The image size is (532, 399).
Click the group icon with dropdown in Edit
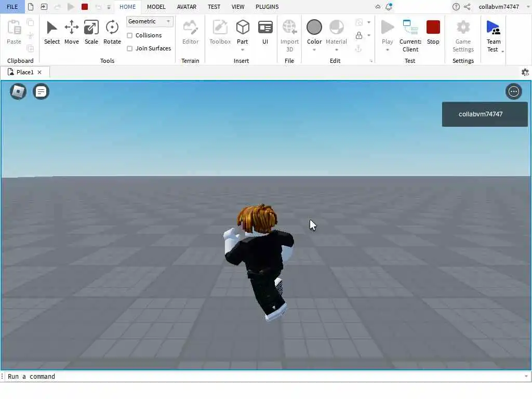pyautogui.click(x=358, y=22)
